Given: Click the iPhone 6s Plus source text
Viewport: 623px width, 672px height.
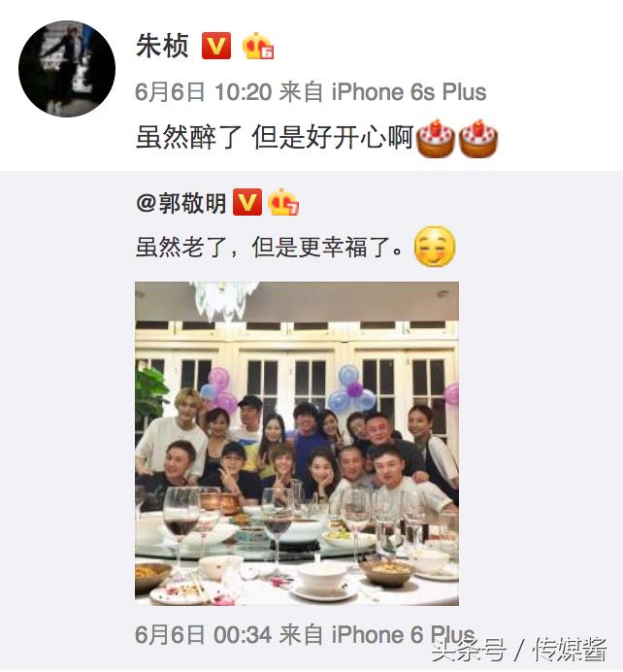Looking at the screenshot, I should (409, 92).
